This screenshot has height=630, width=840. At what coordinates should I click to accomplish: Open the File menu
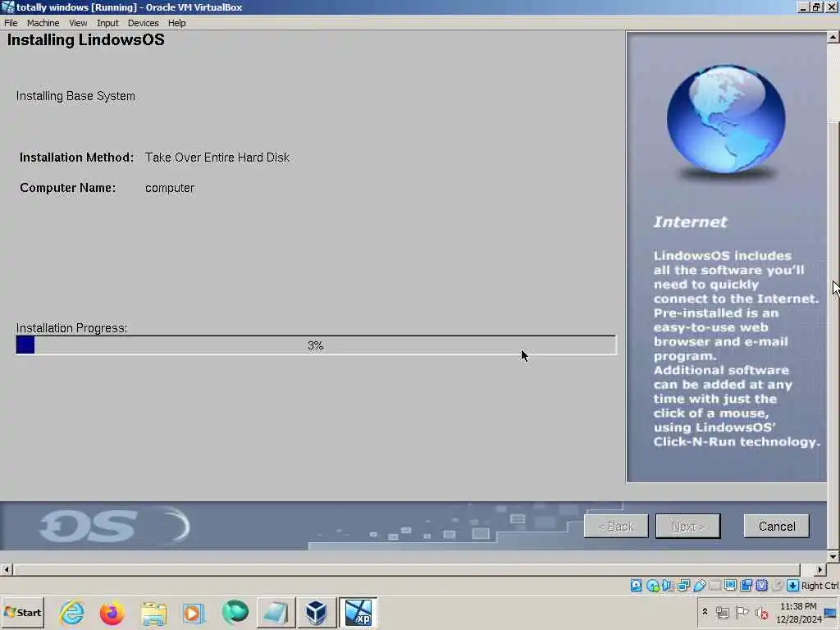coord(11,23)
